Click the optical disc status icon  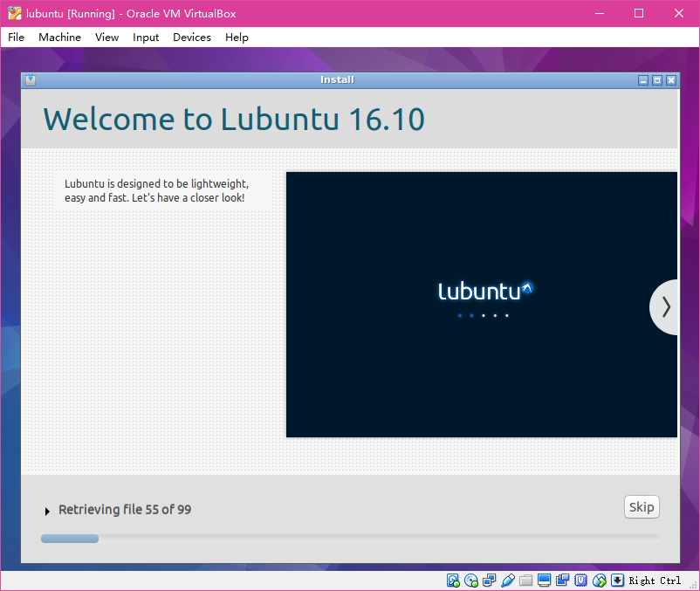471,581
